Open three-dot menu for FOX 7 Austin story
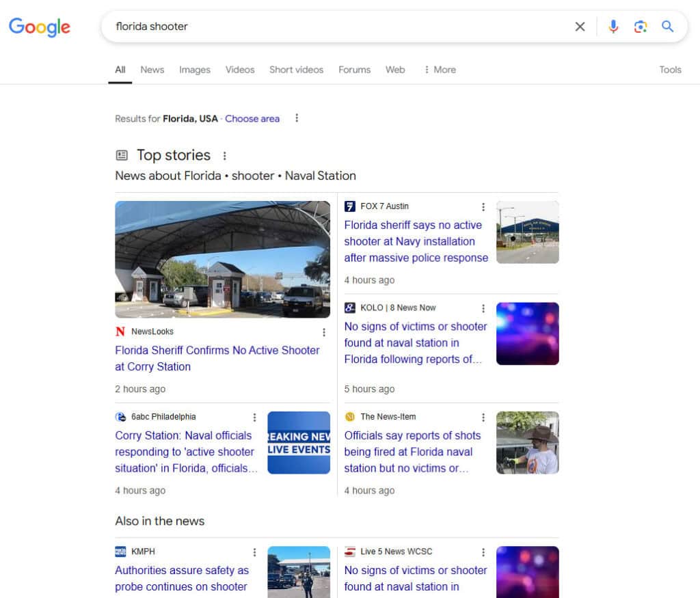 (x=483, y=206)
